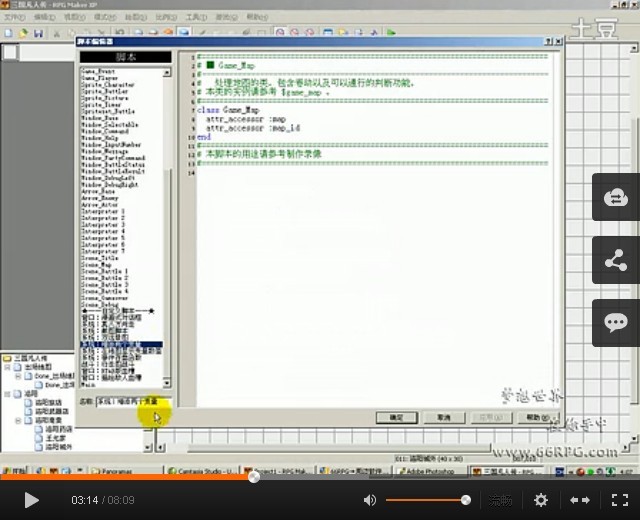
Task: Select the Interpreter 1 script
Action: tap(103, 211)
